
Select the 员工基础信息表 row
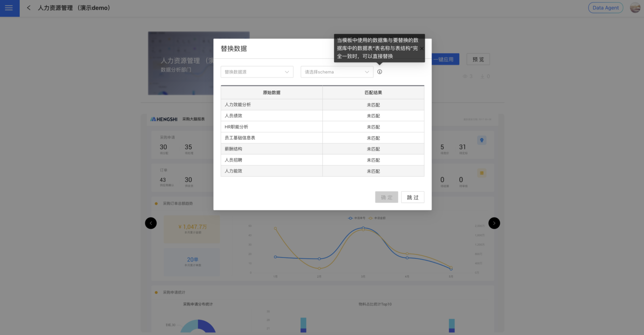point(271,138)
